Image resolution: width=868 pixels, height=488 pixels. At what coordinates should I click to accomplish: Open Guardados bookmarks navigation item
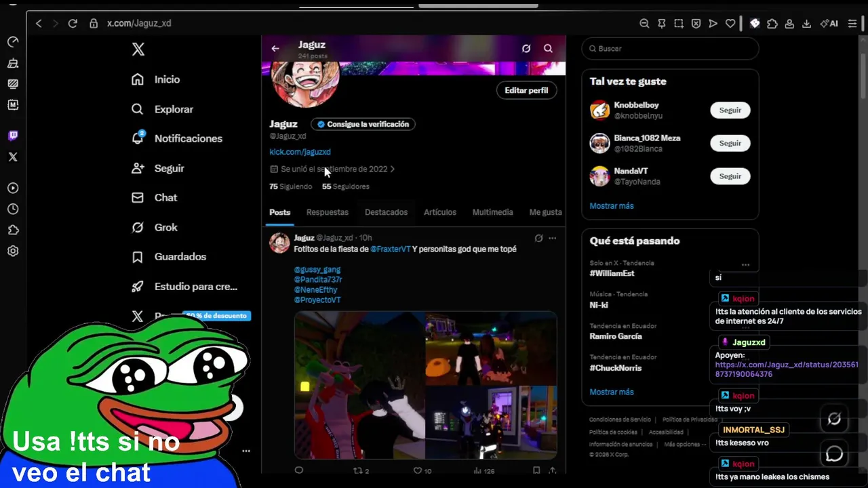(x=169, y=257)
